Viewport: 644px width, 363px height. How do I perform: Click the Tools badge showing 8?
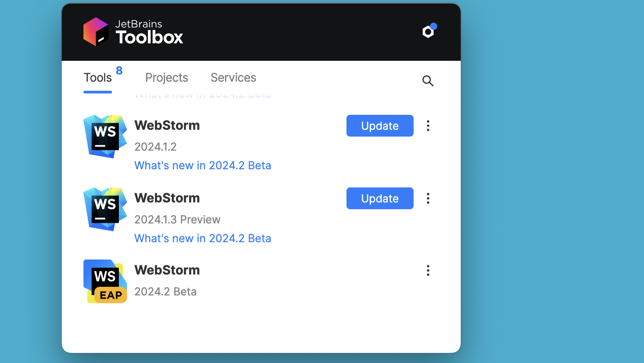tap(119, 70)
